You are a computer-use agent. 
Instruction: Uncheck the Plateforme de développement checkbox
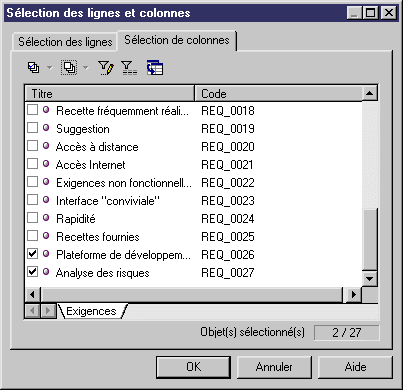32,253
